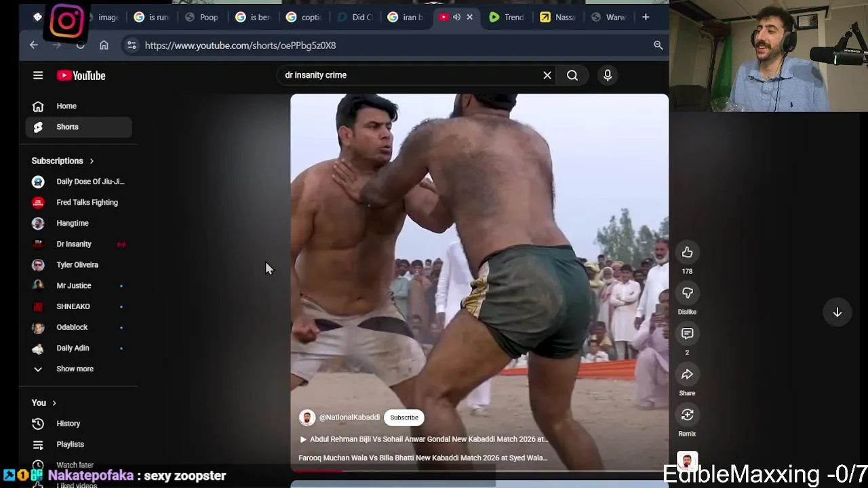This screenshot has height=488, width=868.
Task: Click the Dislike thumbs down icon
Action: (x=687, y=293)
